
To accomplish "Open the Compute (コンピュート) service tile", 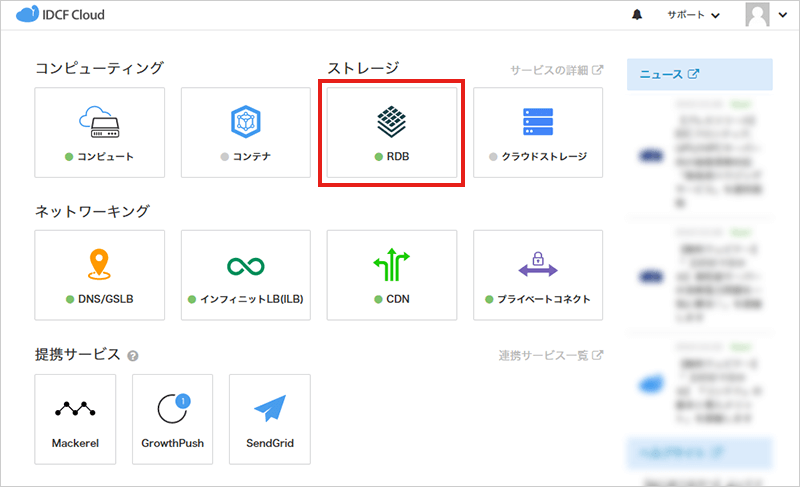I will point(99,133).
